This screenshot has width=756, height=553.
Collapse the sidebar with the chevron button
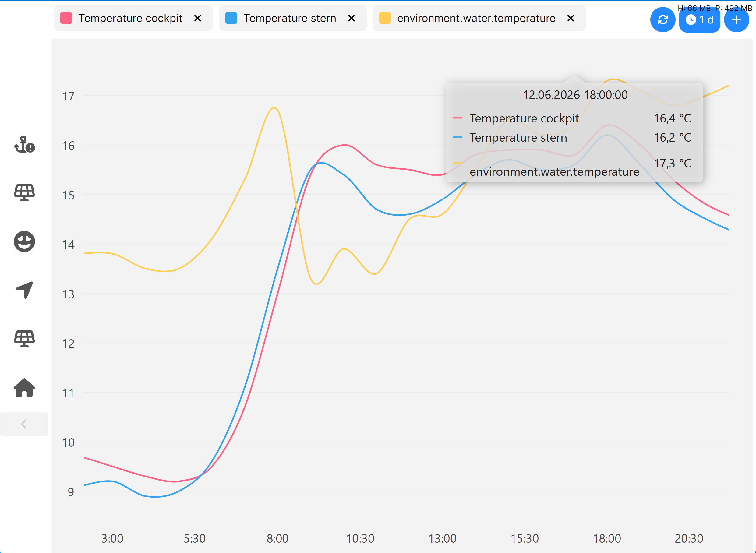[x=24, y=424]
